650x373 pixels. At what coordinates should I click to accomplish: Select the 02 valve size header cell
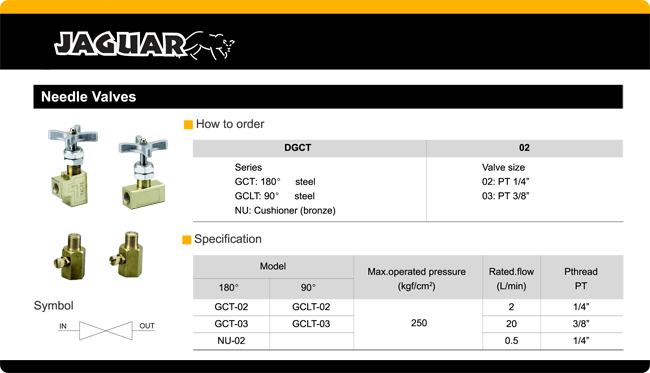524,148
